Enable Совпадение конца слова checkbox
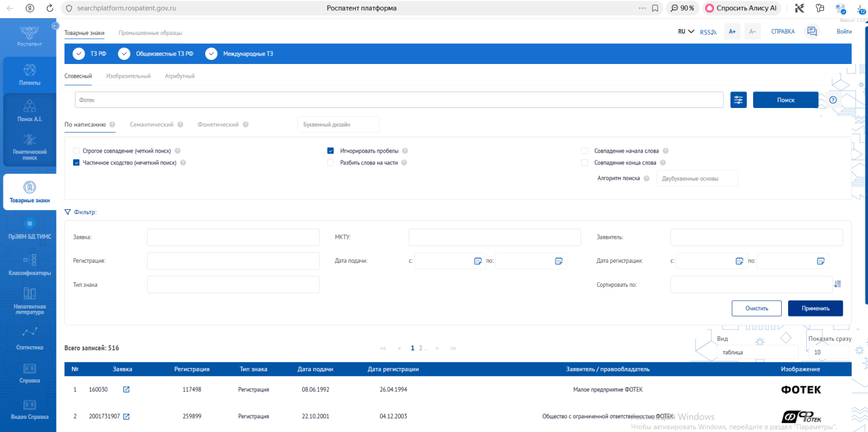 pos(584,163)
